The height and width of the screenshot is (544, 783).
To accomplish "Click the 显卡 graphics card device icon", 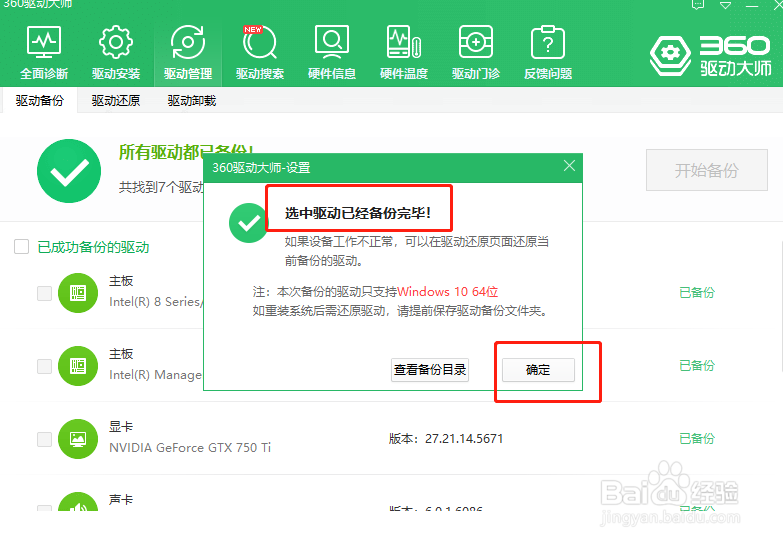I will pos(78,439).
